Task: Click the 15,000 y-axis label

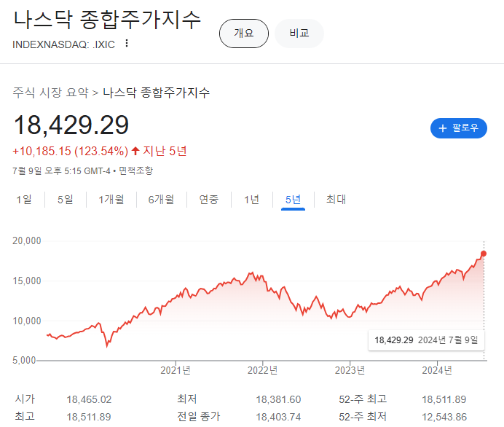Action: tap(27, 281)
